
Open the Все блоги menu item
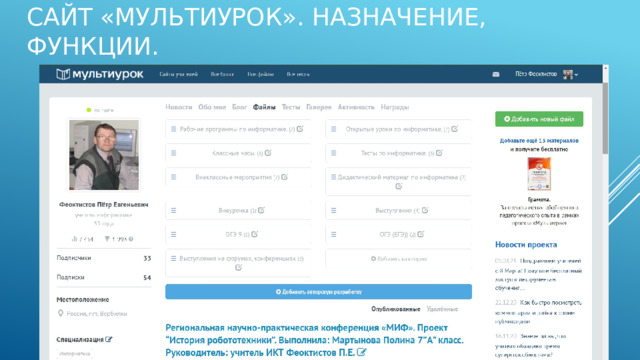point(222,74)
